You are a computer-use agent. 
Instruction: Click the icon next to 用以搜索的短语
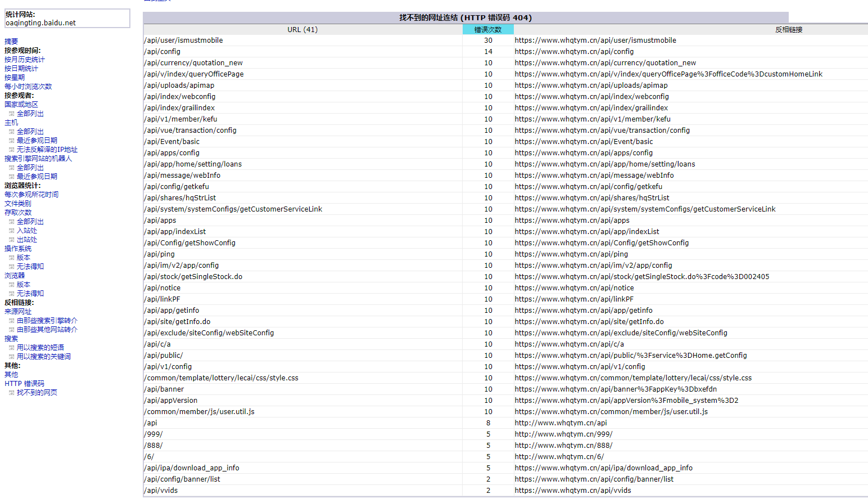coord(11,348)
